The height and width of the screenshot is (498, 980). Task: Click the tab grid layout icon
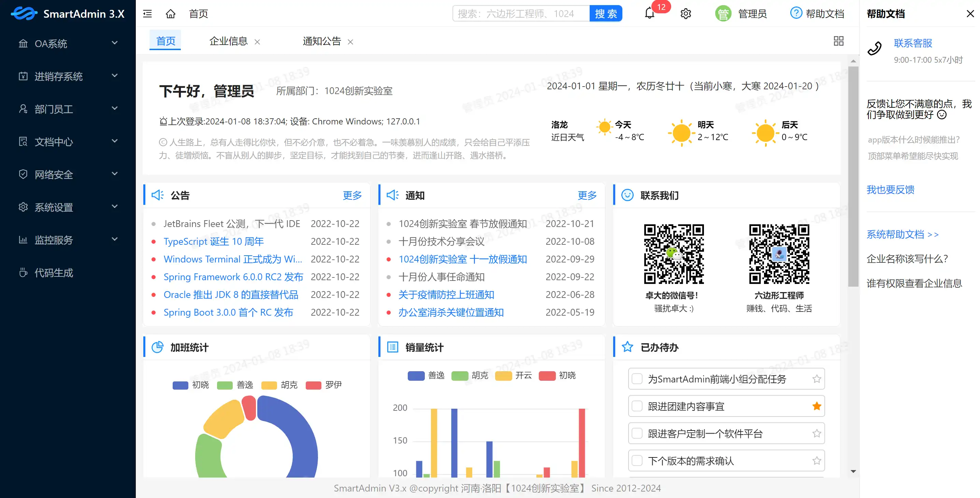[x=838, y=41]
